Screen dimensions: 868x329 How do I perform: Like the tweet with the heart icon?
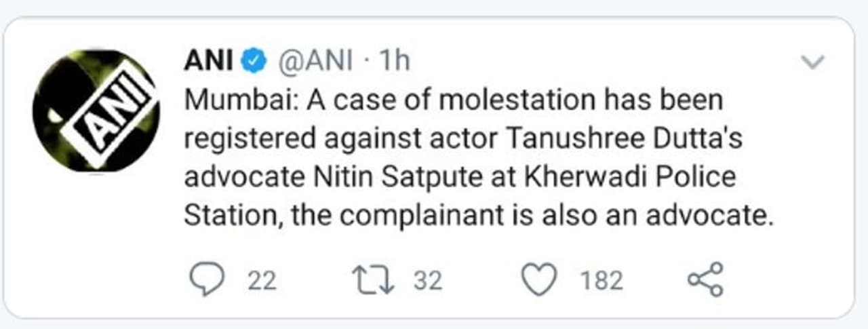539,280
